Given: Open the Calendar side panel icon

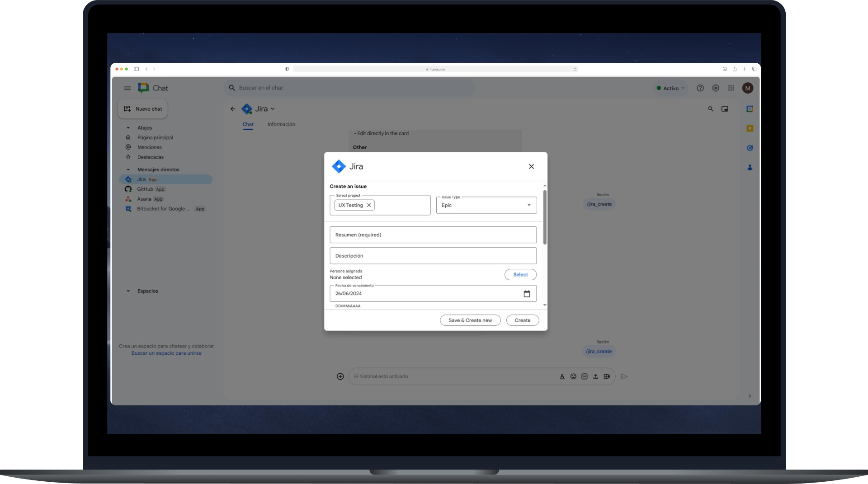Looking at the screenshot, I should (x=750, y=109).
